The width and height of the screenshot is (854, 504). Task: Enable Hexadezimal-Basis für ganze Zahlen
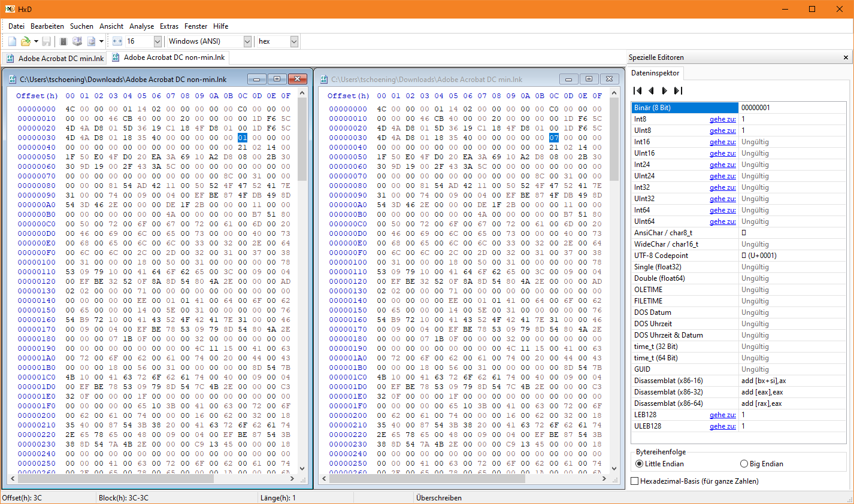click(x=633, y=481)
